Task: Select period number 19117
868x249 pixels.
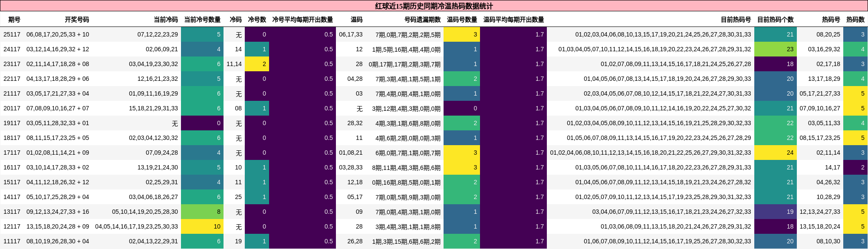Action: click(x=12, y=123)
